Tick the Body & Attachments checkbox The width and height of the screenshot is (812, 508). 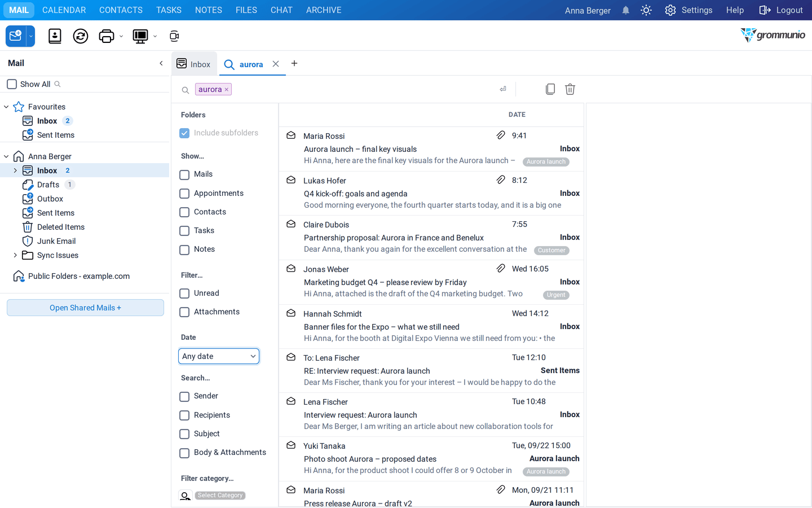click(x=184, y=453)
